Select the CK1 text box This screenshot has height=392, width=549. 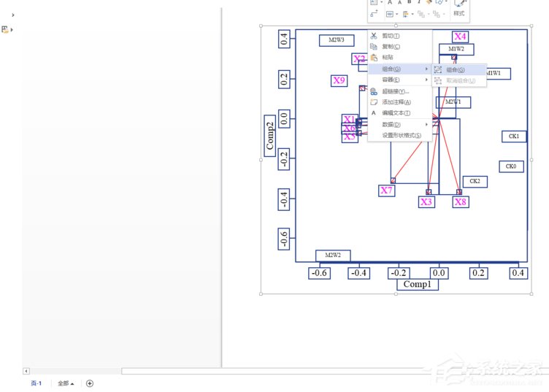[514, 137]
